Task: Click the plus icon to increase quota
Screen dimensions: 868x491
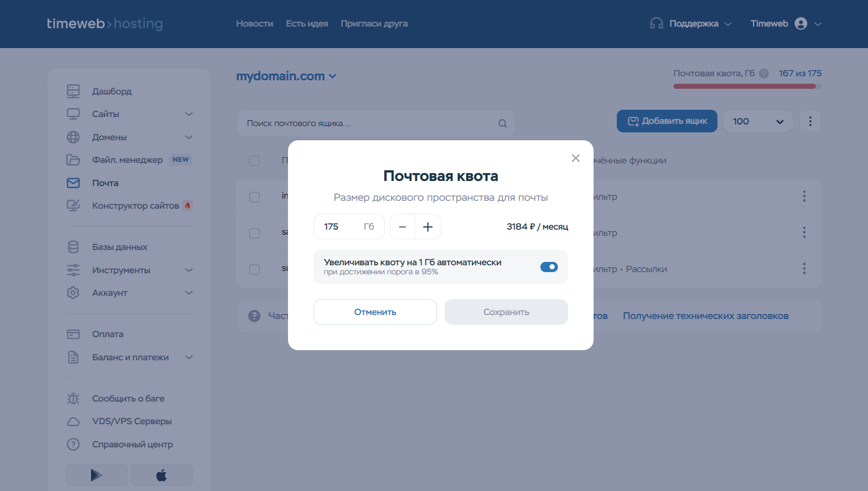Action: pyautogui.click(x=428, y=227)
